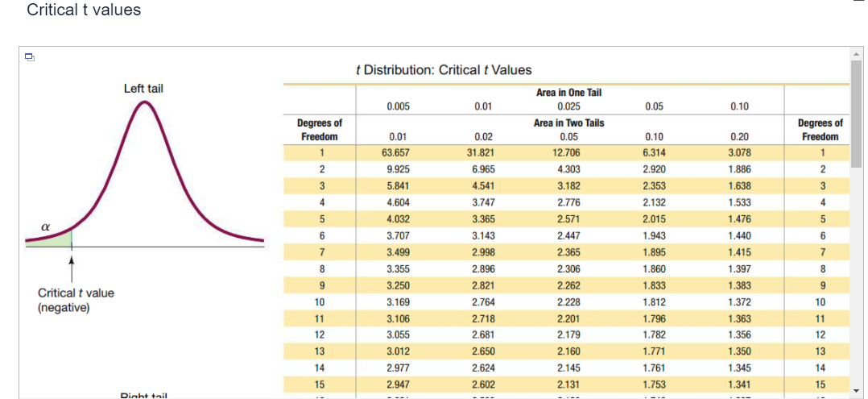
Task: Click the cell 3.078
Action: [x=739, y=153]
